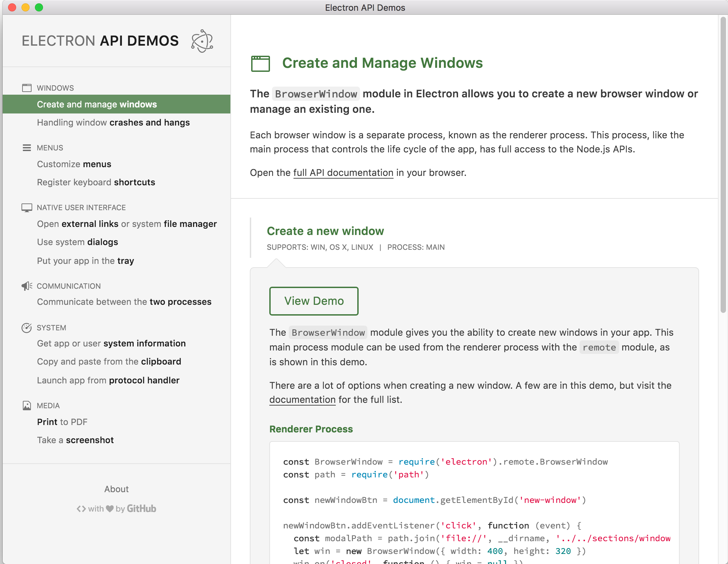Open Register keyboard shortcuts section

point(96,182)
